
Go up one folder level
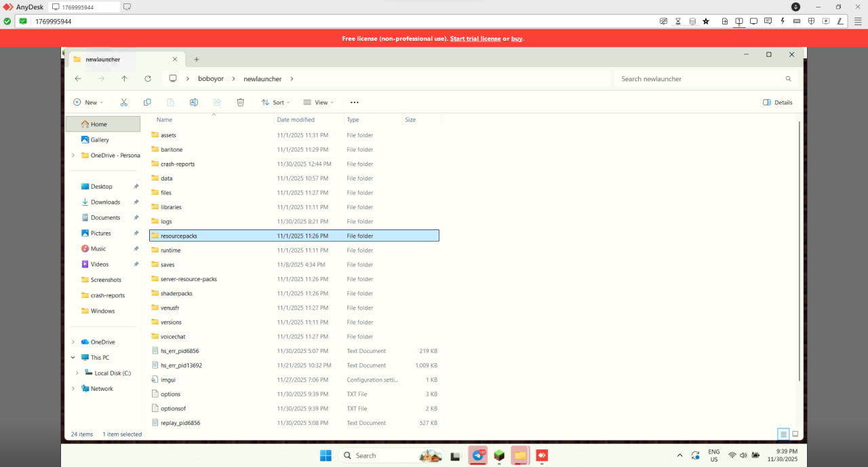[124, 79]
